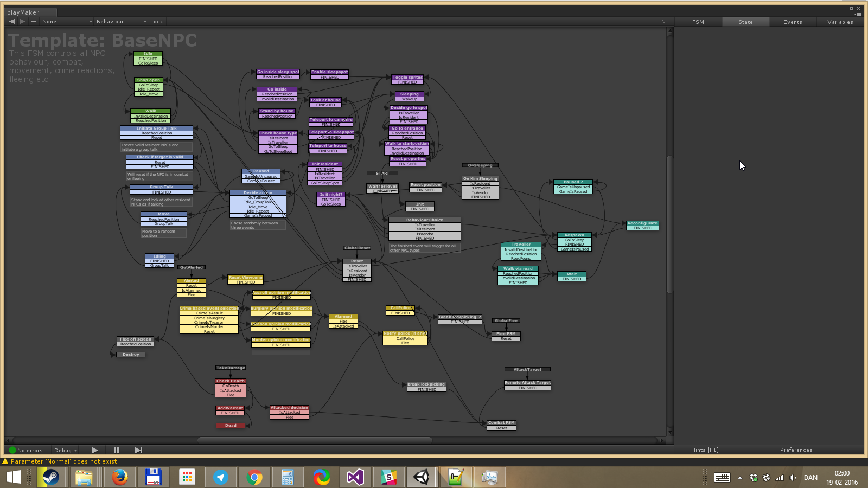Select the Destroy state node
This screenshot has height=488, width=868.
[131, 355]
